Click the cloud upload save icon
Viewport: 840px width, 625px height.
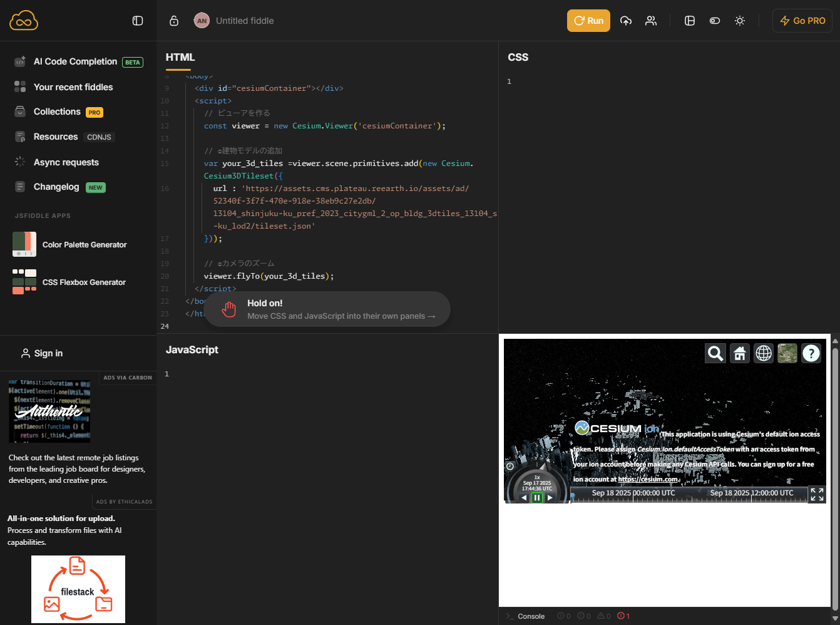pos(626,21)
